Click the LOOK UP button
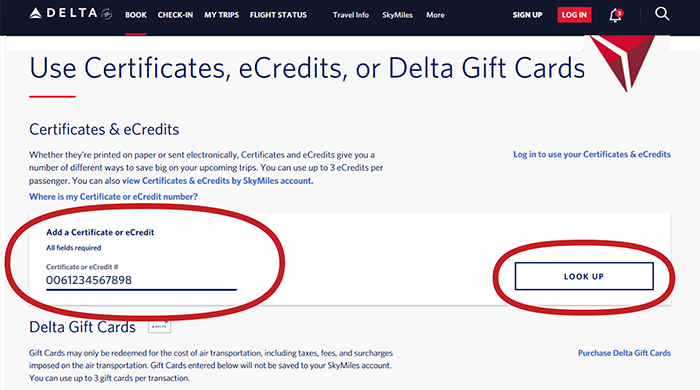Screen dimensions: 700x390 click(x=584, y=276)
